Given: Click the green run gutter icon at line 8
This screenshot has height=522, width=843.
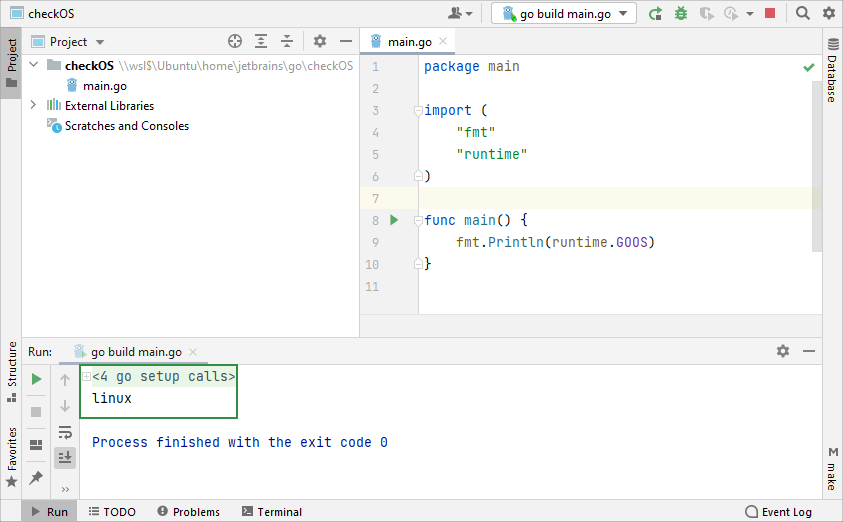Looking at the screenshot, I should [x=394, y=220].
